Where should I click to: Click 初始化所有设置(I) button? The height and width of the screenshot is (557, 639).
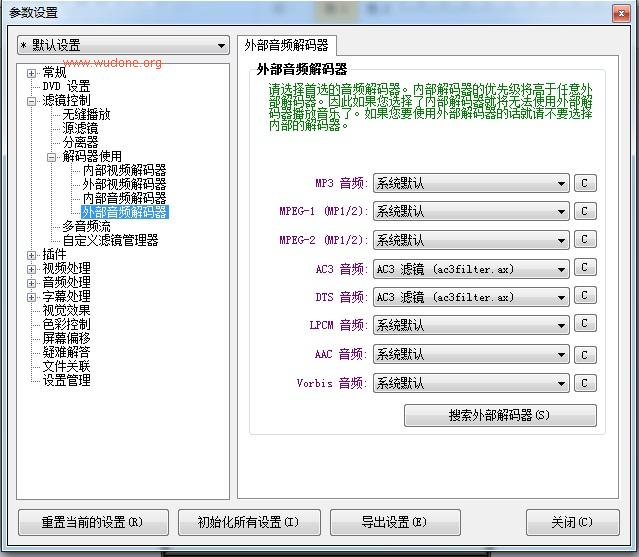coord(249,522)
